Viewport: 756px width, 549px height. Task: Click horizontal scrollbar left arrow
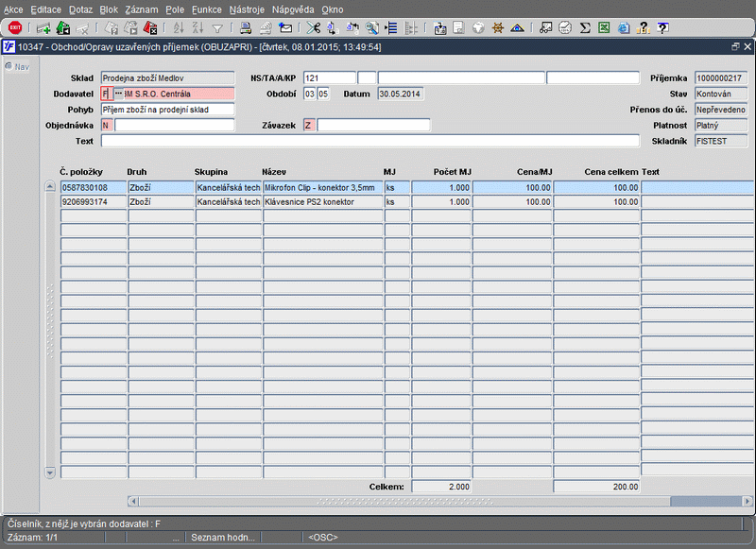133,502
